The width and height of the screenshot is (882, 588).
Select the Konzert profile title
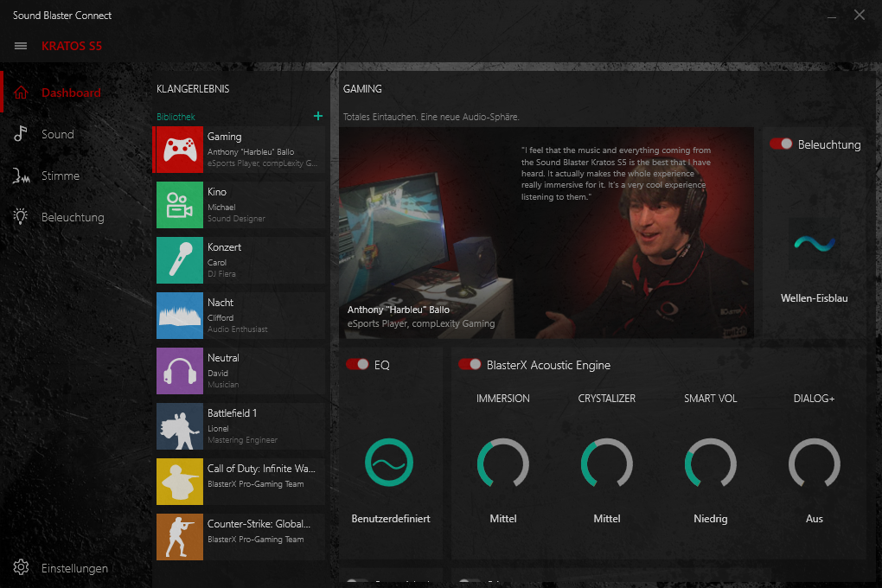[x=224, y=247]
